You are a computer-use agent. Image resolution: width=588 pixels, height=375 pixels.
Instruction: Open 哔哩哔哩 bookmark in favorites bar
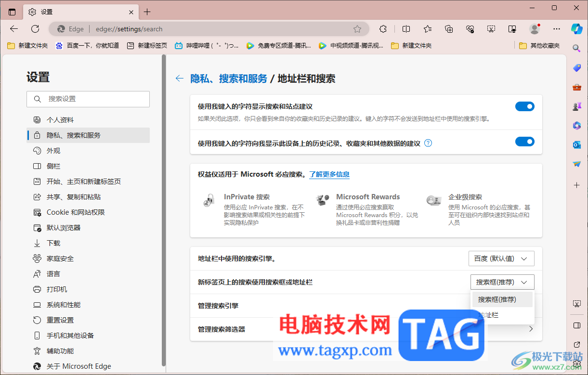(207, 46)
